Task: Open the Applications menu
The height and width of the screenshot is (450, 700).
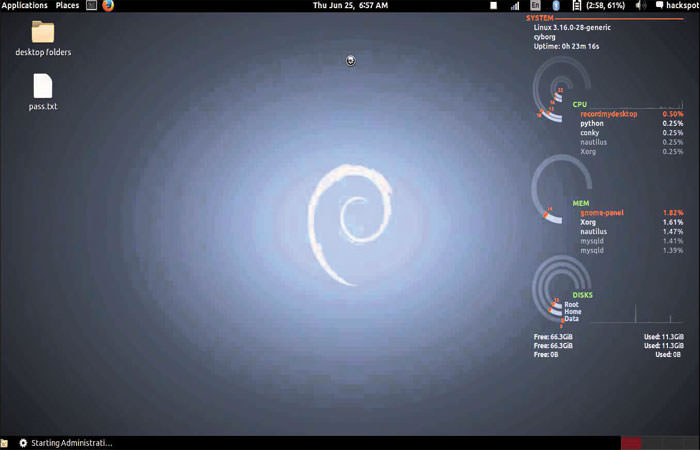Action: (25, 5)
